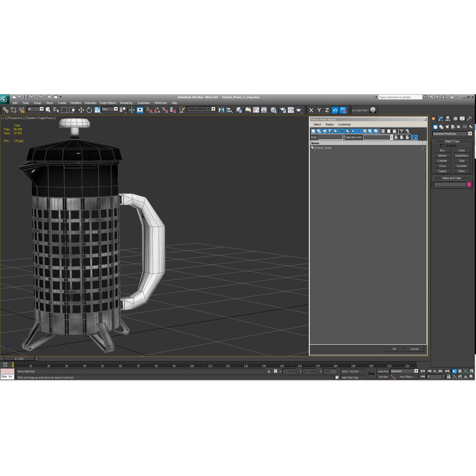Open the Motion panel tab icon
476x476 pixels.
pos(455,119)
